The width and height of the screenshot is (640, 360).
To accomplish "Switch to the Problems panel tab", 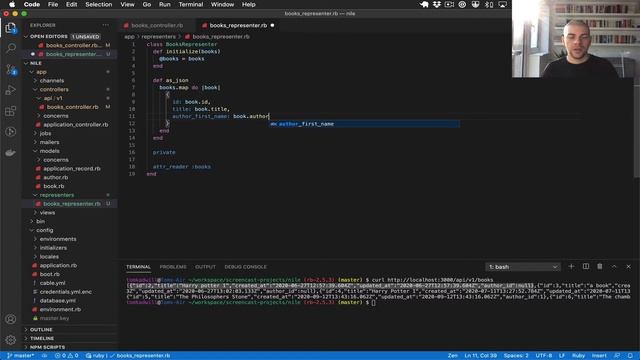I will 173,267.
